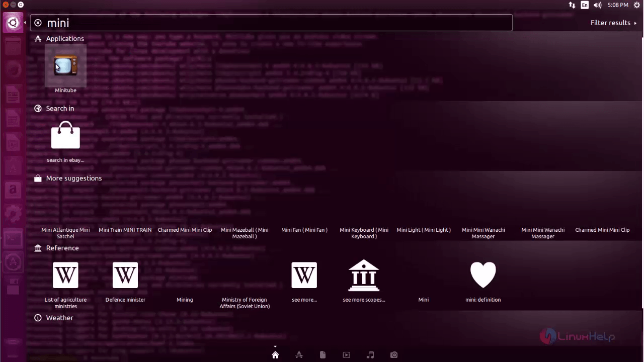Open the network indicator in top panel
Image resolution: width=644 pixels, height=362 pixels.
pyautogui.click(x=572, y=5)
